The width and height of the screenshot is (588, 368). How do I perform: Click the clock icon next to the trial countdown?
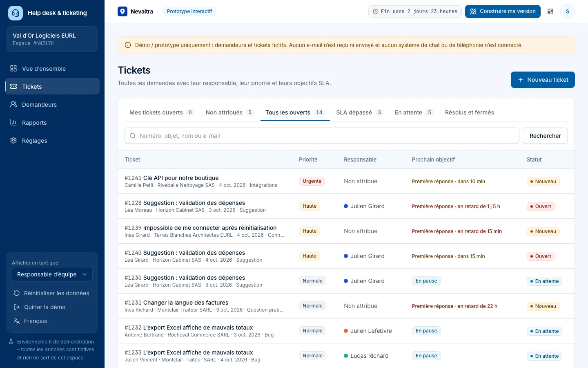pos(376,11)
